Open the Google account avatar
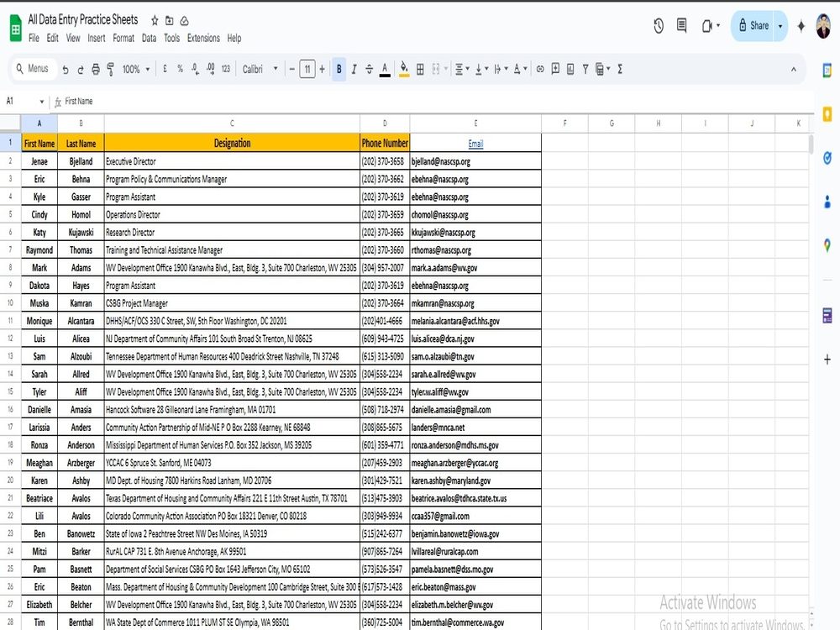 coord(823,26)
